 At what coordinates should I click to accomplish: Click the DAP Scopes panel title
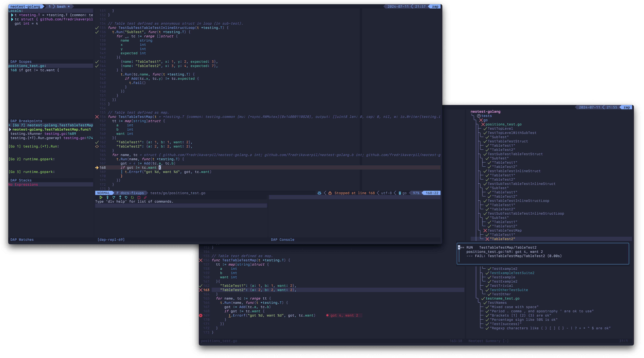(21, 62)
